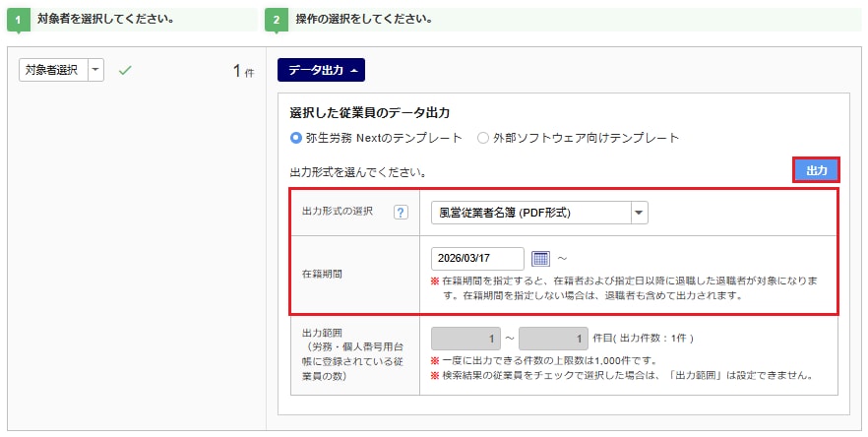This screenshot has width=868, height=437.
Task: Click the 操作の選択をしてください step header
Action: [366, 19]
